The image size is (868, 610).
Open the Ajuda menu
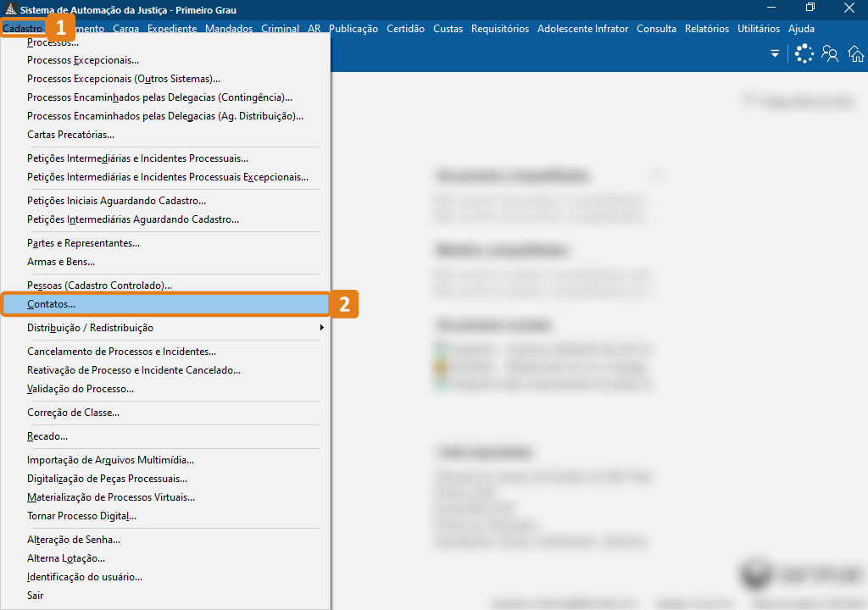click(x=801, y=29)
